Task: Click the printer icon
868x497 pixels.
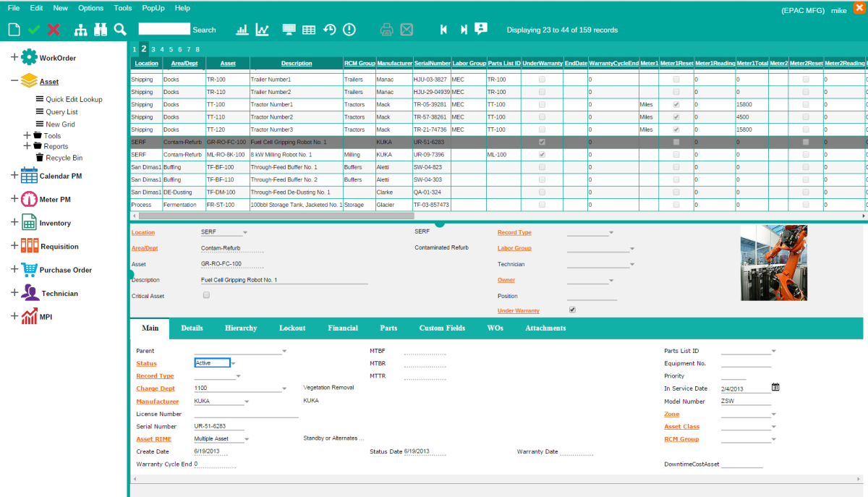Action: point(387,30)
